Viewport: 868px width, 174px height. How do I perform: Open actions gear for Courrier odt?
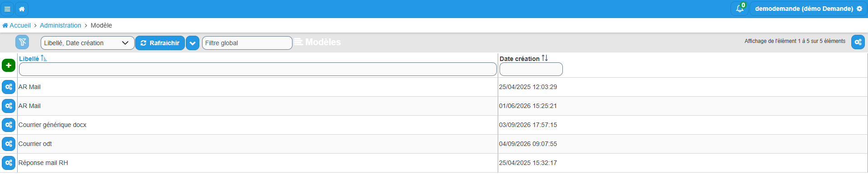coord(9,144)
